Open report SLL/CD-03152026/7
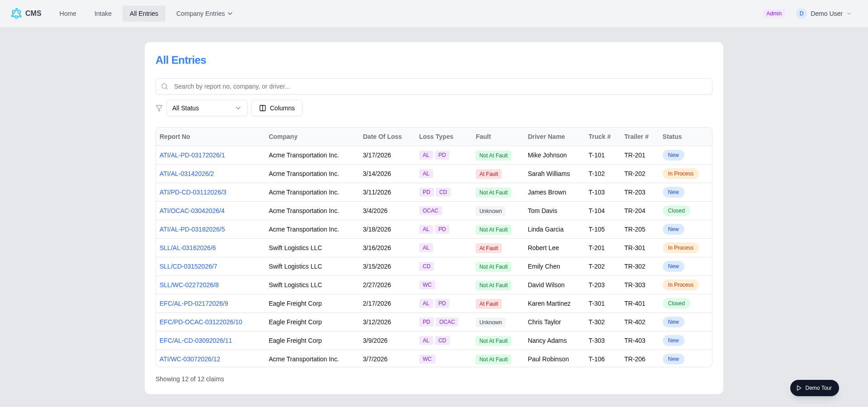868x407 pixels. click(189, 266)
